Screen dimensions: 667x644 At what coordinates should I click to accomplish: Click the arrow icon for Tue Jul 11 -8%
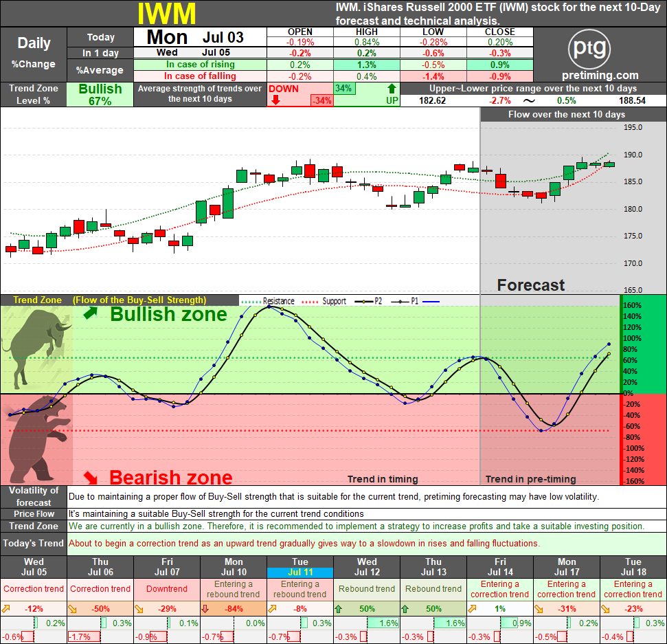pyautogui.click(x=272, y=609)
